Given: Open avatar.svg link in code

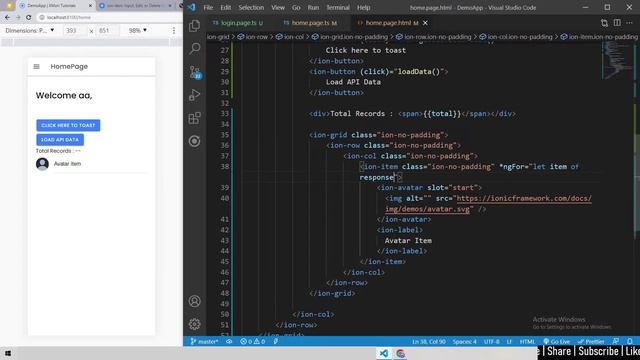Looking at the screenshot, I should point(488,204).
